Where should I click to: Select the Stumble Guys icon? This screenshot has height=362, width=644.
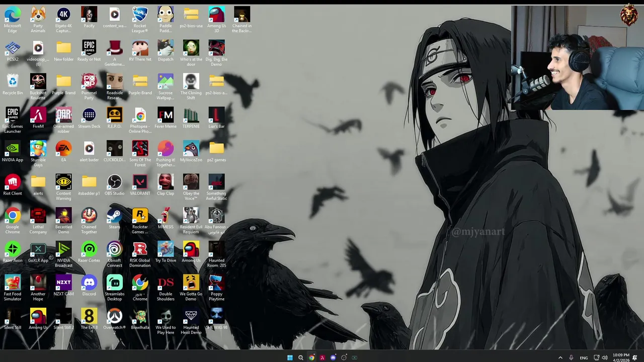point(38,154)
